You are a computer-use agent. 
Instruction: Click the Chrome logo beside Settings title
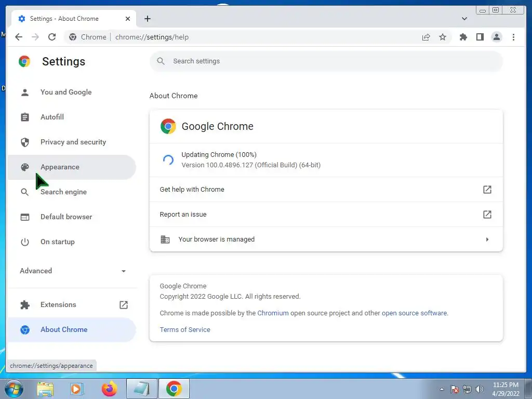pos(24,61)
